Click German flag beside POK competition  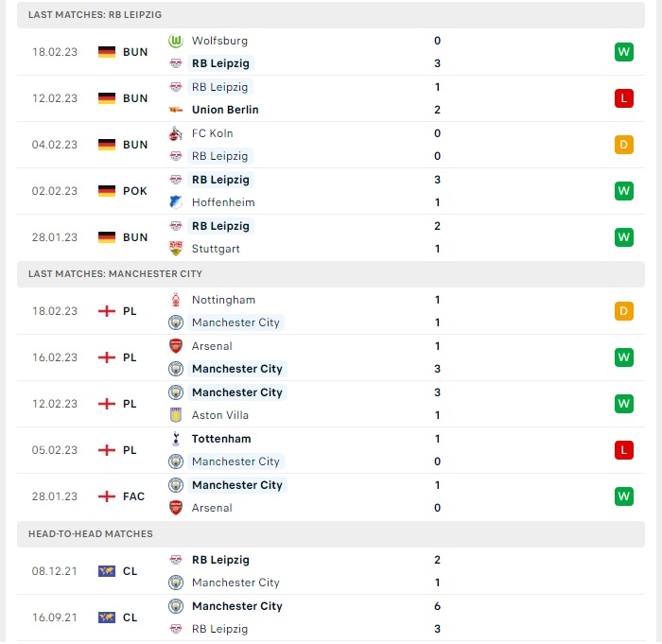click(106, 191)
